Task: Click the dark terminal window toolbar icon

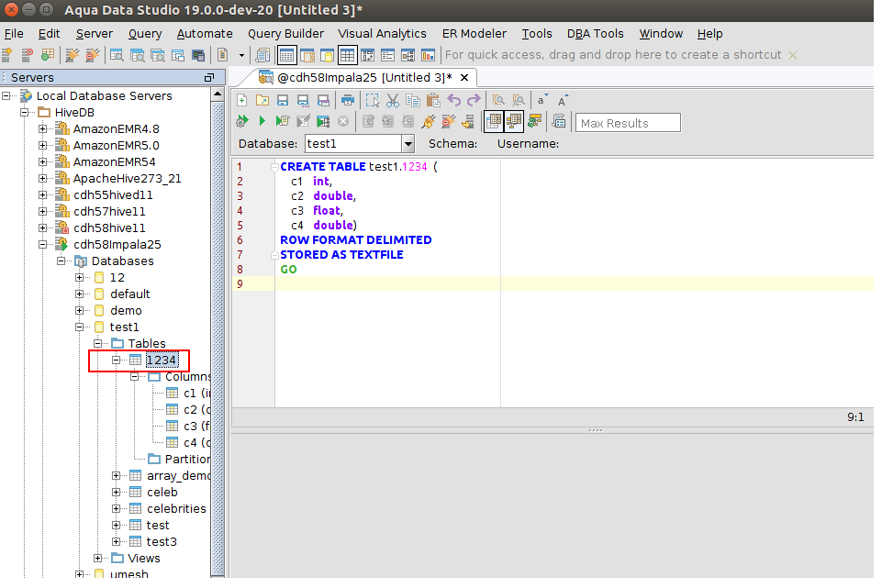Action: tap(198, 55)
